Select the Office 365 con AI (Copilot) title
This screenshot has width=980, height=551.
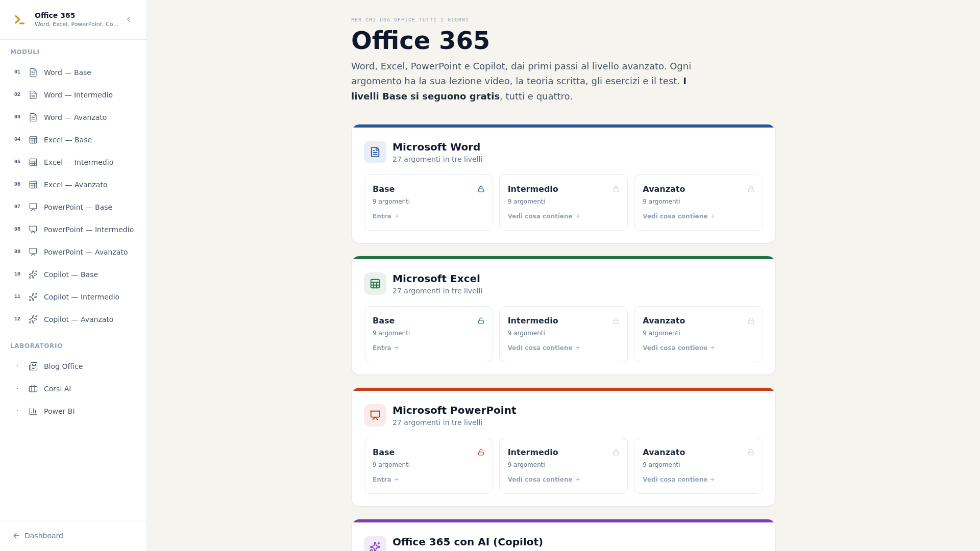coord(468,542)
